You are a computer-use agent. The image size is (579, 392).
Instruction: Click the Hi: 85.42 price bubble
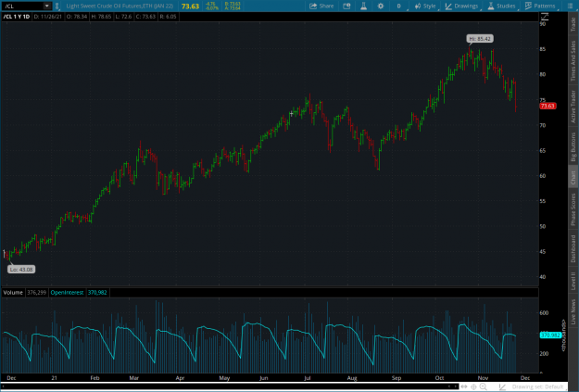click(x=480, y=38)
